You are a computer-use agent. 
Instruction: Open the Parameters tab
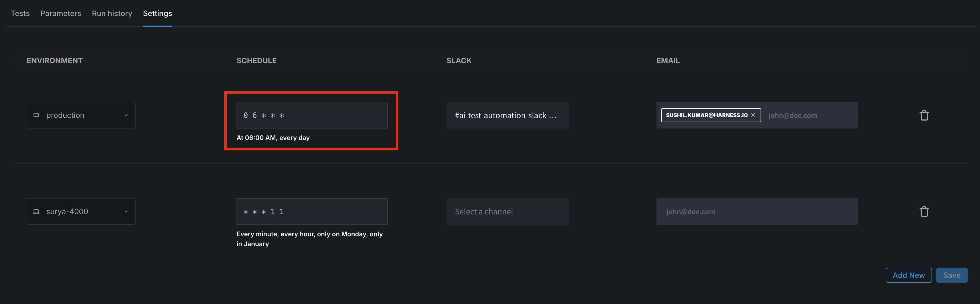(x=60, y=13)
